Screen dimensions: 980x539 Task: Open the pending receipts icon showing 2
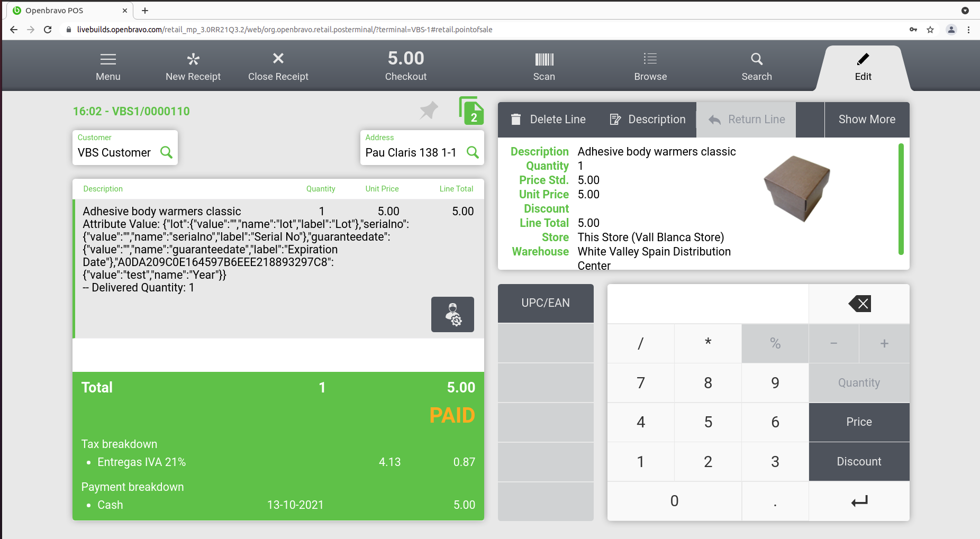471,111
